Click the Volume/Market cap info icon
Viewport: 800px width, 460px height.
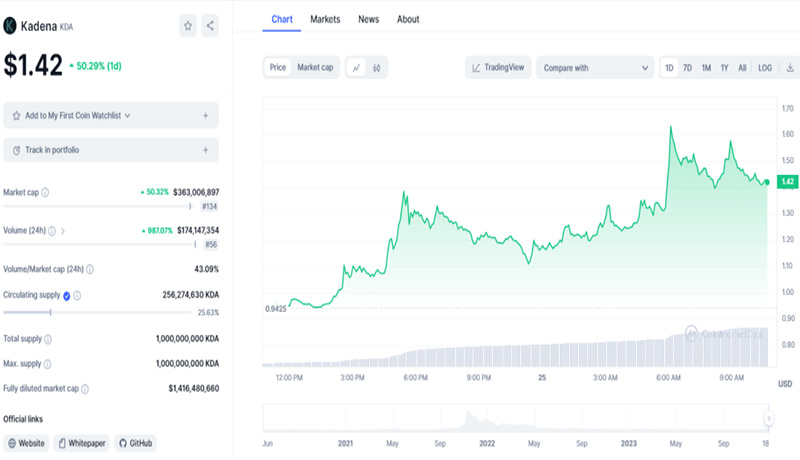pos(90,269)
